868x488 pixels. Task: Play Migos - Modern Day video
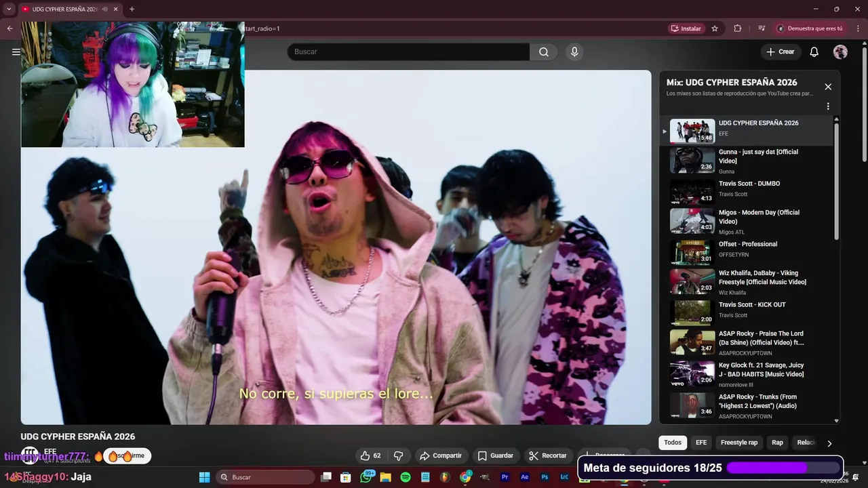[x=746, y=221]
